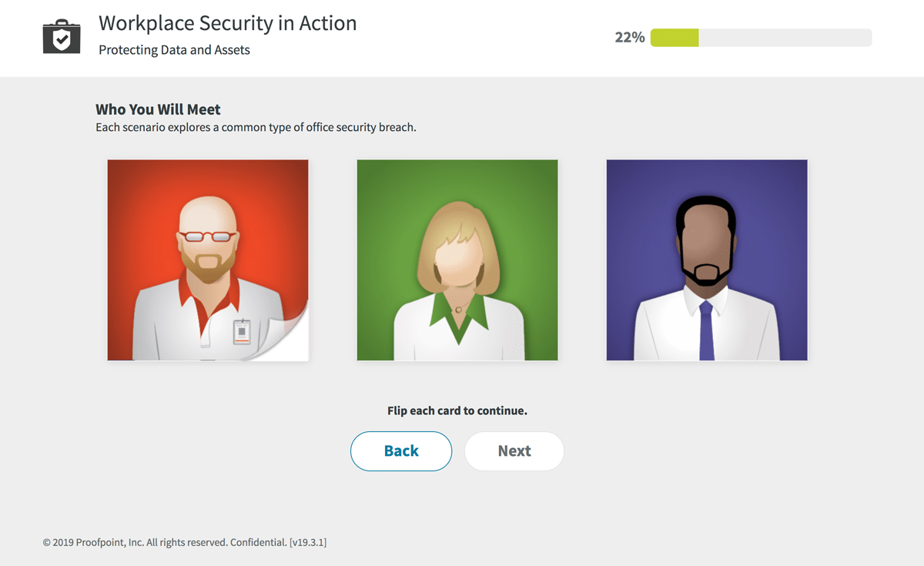The height and width of the screenshot is (566, 924).
Task: Click the woman's necklace pendant
Action: click(458, 310)
